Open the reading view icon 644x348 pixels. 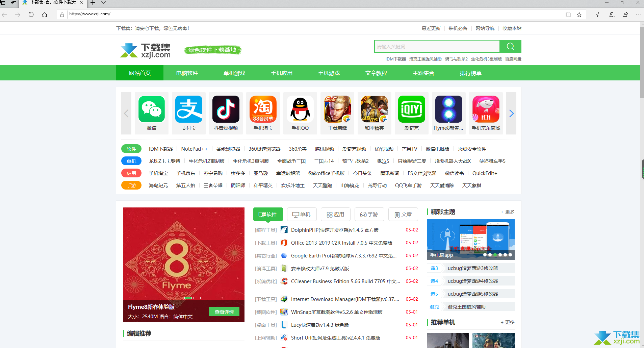tap(568, 15)
